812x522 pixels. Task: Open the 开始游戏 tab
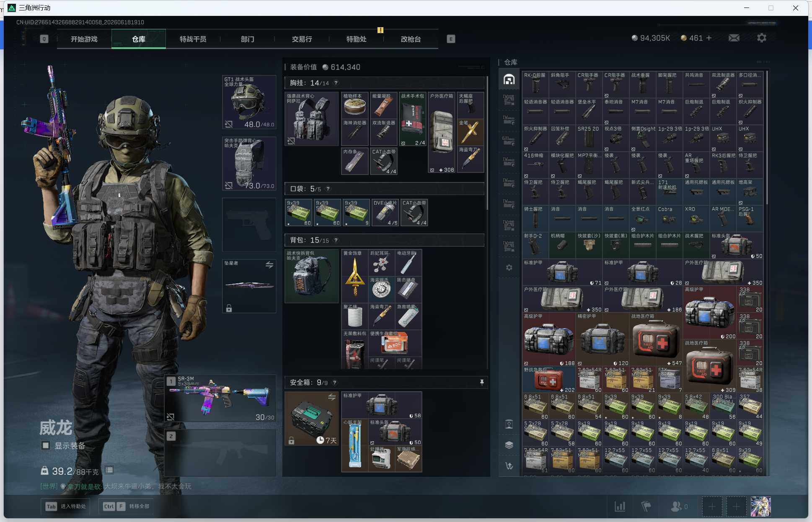[x=84, y=39]
